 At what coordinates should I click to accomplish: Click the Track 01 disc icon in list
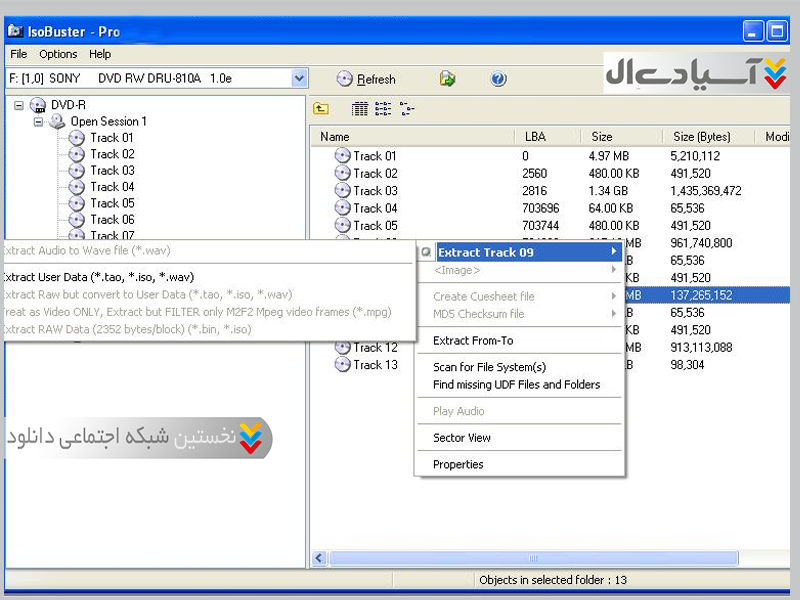point(343,156)
